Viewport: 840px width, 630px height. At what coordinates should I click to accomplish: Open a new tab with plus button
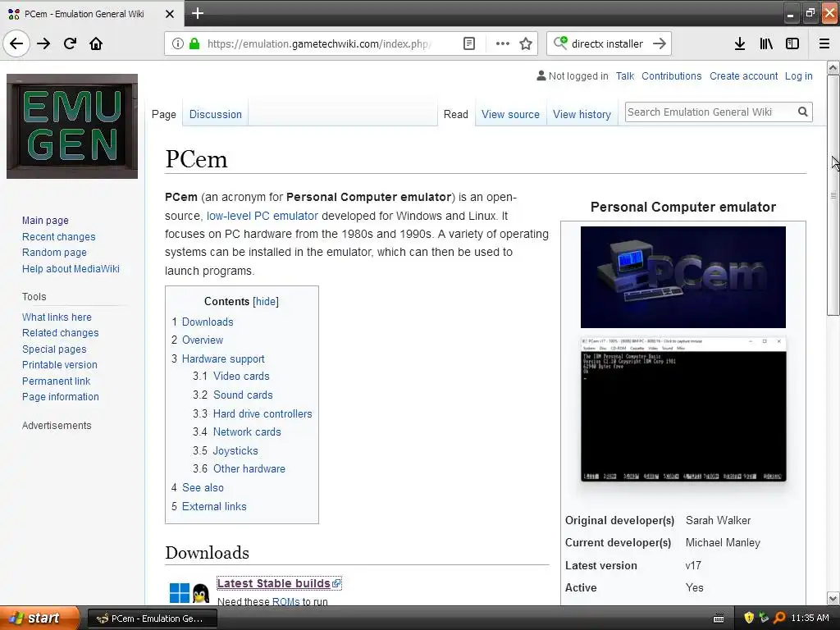point(197,13)
